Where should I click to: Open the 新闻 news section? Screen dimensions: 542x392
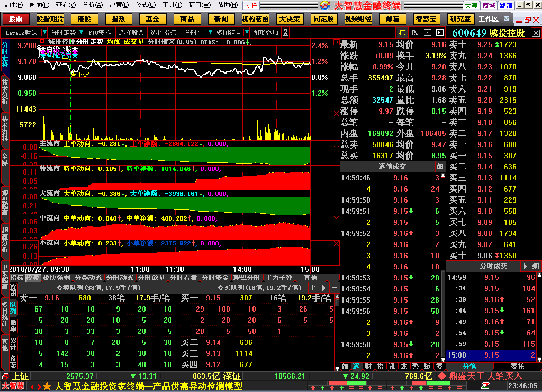click(x=221, y=19)
